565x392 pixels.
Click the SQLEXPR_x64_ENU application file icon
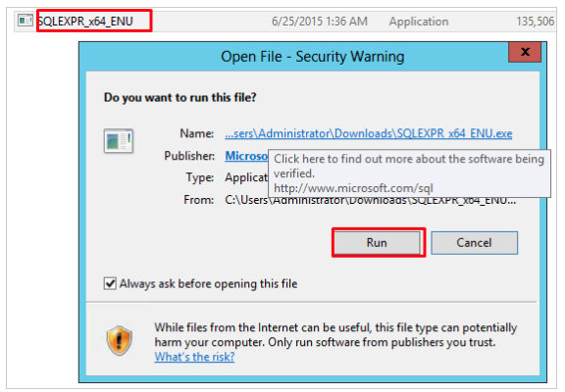pyautogui.click(x=26, y=21)
